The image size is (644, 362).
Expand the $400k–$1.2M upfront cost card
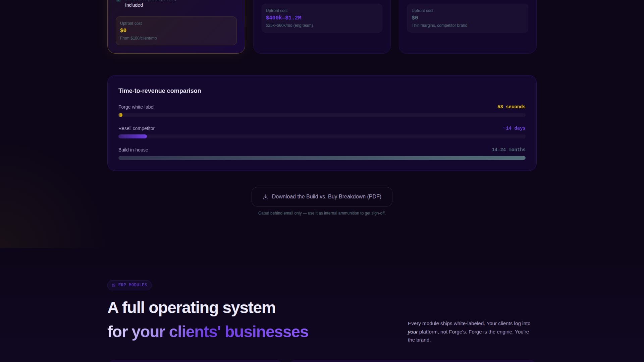322,18
